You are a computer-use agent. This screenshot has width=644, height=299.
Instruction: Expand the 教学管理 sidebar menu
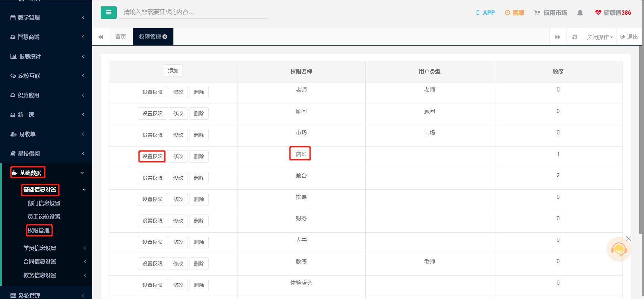(x=46, y=17)
